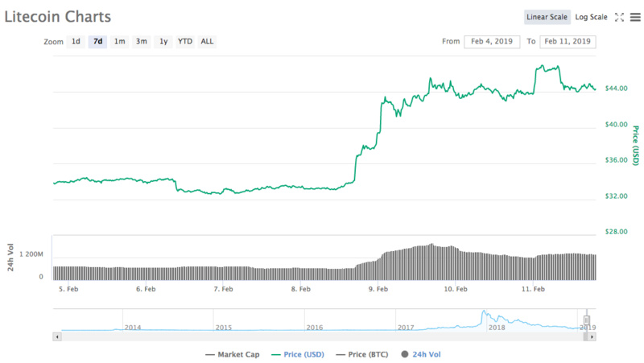The height and width of the screenshot is (363, 644).
Task: Click the $28.00 price axis label
Action: coord(617,232)
